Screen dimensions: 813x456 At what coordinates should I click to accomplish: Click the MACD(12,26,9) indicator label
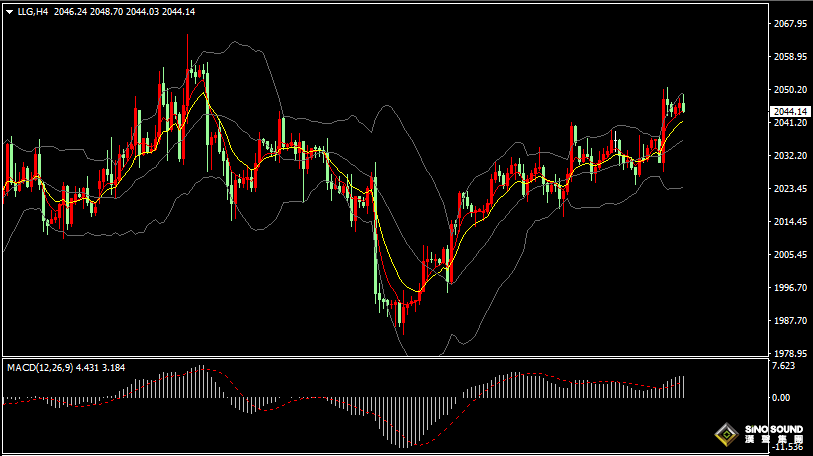[x=38, y=367]
